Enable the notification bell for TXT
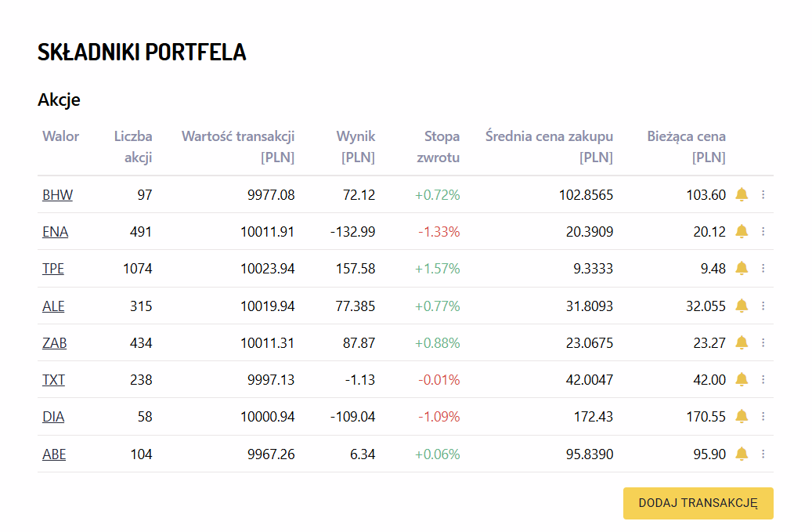812x532 pixels. (x=742, y=379)
